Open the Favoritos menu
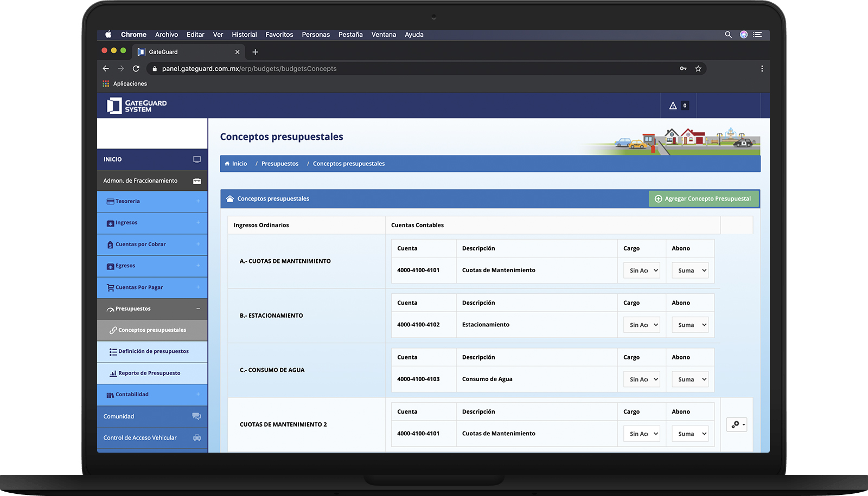This screenshot has height=496, width=868. click(279, 35)
